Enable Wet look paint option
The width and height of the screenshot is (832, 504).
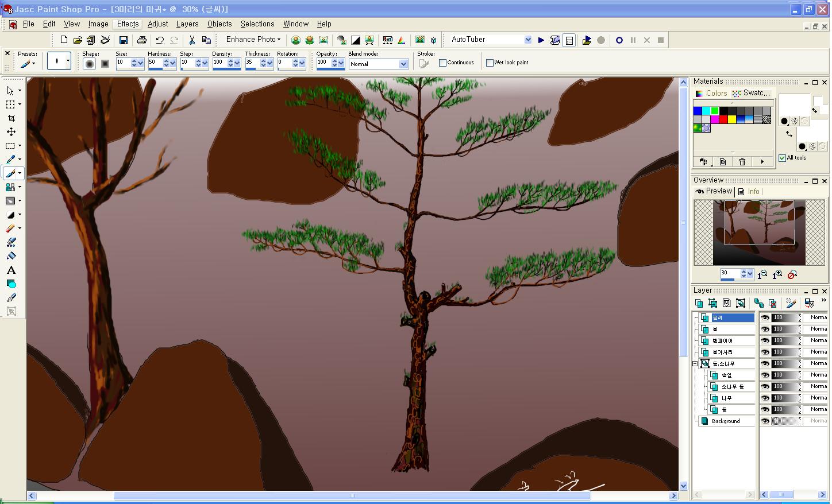(x=490, y=63)
